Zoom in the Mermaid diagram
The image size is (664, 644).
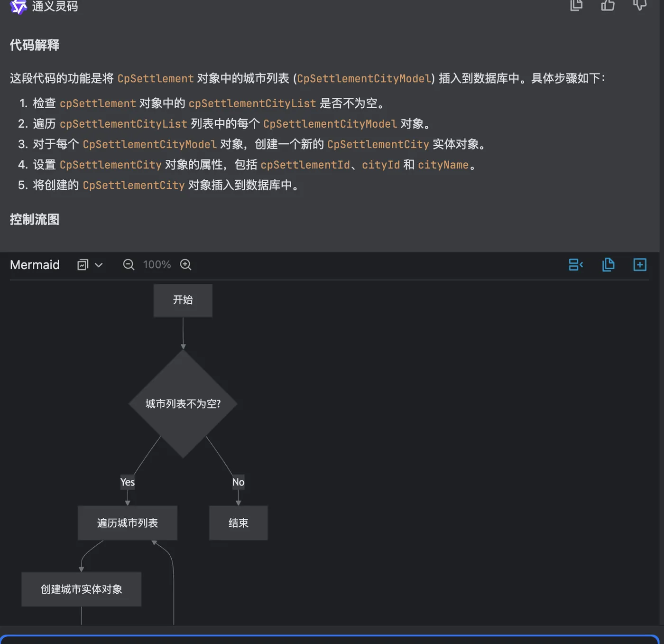[x=185, y=265]
